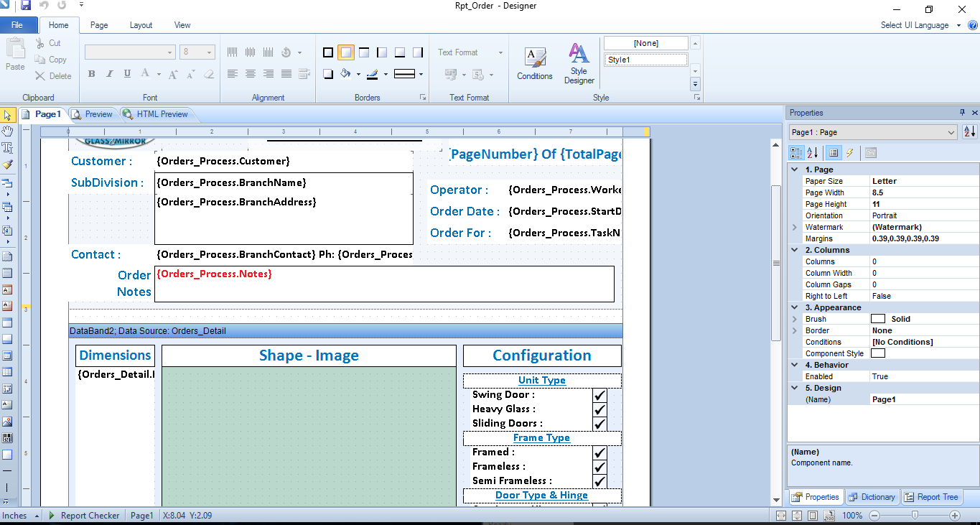Pick the Image component in toolbox
The height and width of the screenshot is (525, 980).
(7, 422)
